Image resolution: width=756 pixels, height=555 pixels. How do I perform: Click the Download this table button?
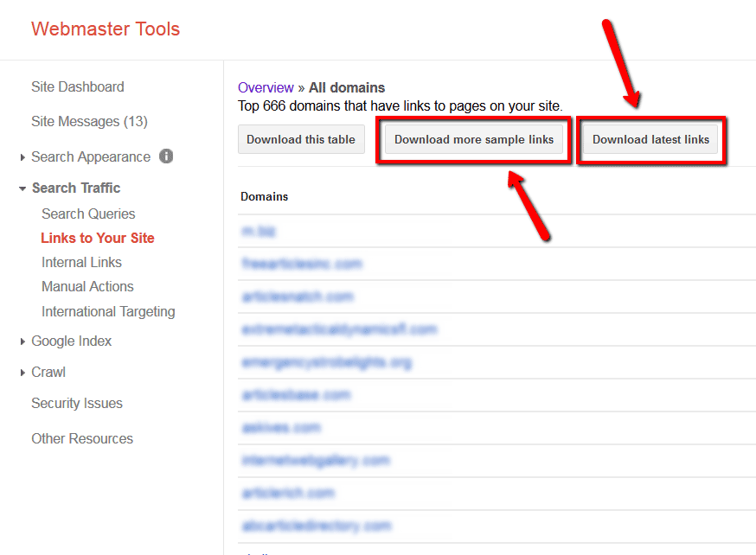pyautogui.click(x=301, y=139)
